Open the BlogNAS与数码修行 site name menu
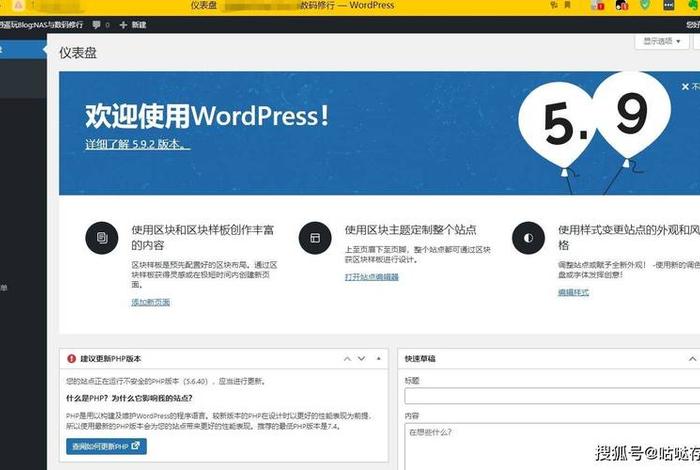This screenshot has height=470, width=700. 42,25
